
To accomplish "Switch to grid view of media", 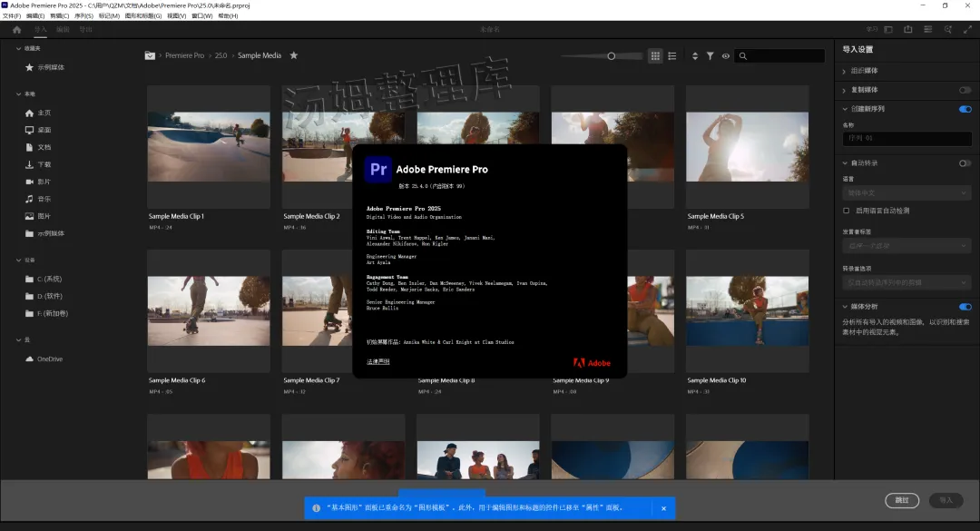I will point(655,55).
